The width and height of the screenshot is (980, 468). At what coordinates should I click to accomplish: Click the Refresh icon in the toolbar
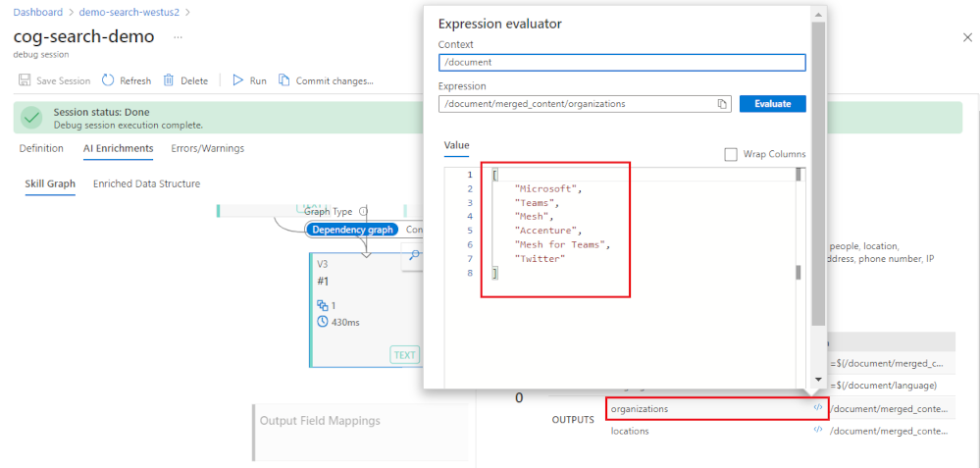coord(108,80)
